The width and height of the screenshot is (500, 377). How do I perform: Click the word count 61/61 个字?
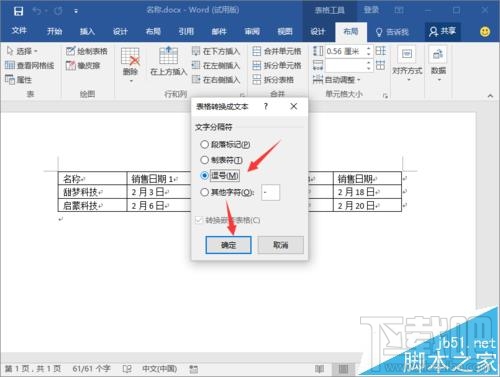point(91,369)
